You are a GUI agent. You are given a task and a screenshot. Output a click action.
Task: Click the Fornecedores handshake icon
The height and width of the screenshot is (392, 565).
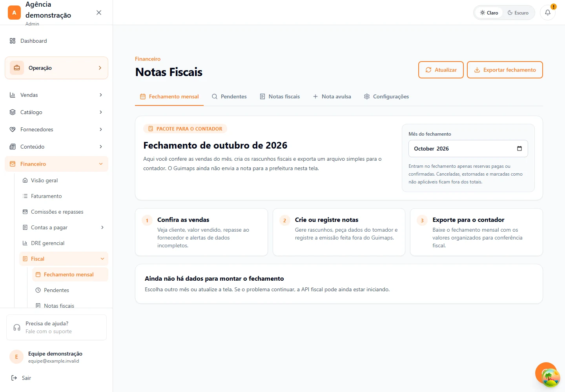[13, 129]
